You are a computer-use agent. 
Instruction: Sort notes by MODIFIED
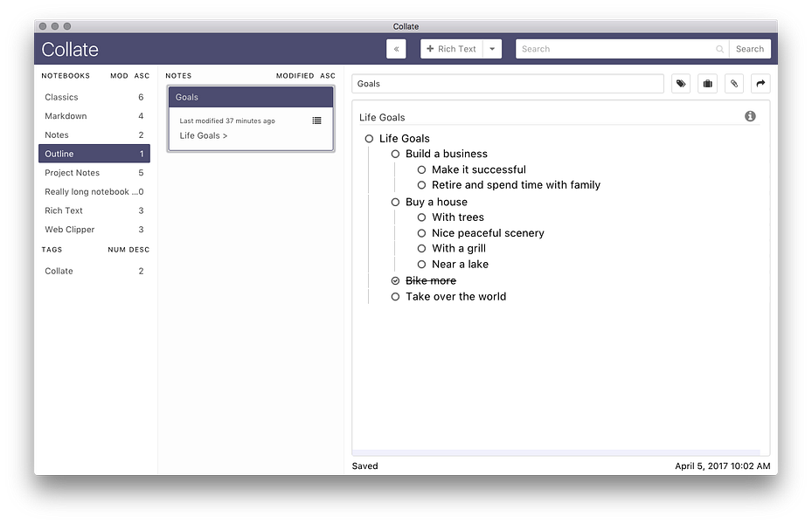(x=295, y=75)
